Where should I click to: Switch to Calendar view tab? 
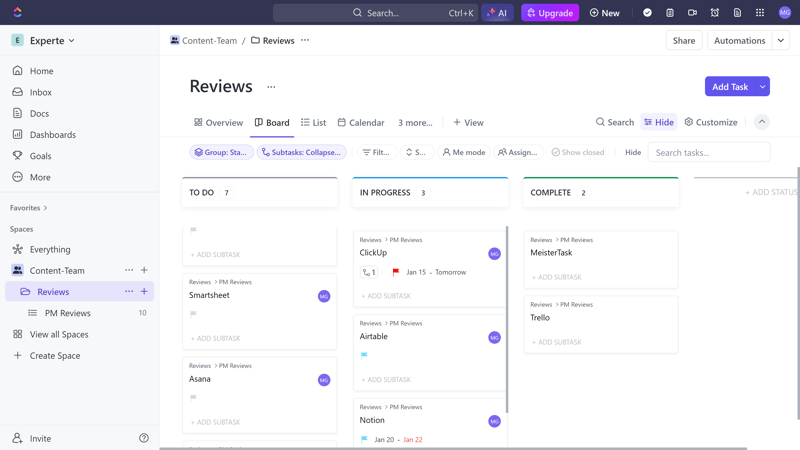tap(361, 122)
